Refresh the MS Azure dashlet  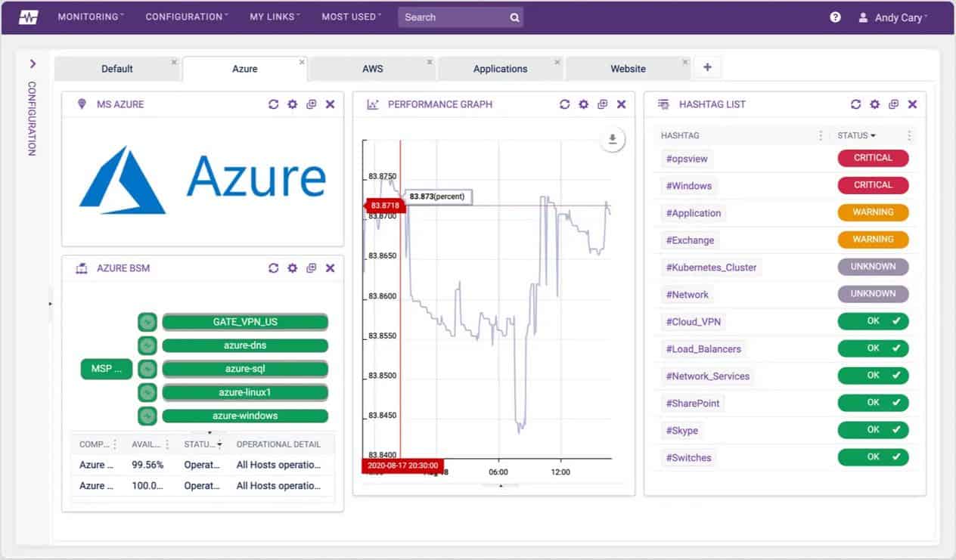click(x=274, y=104)
